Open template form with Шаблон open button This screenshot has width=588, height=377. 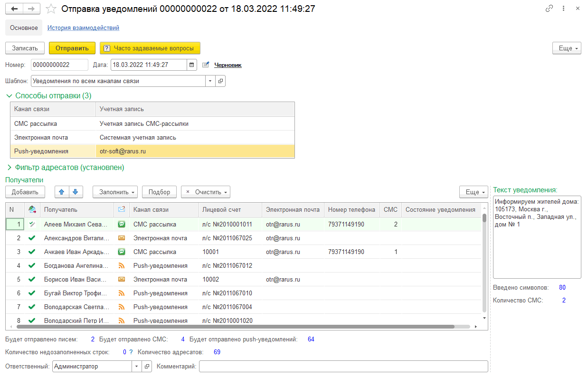(x=220, y=81)
